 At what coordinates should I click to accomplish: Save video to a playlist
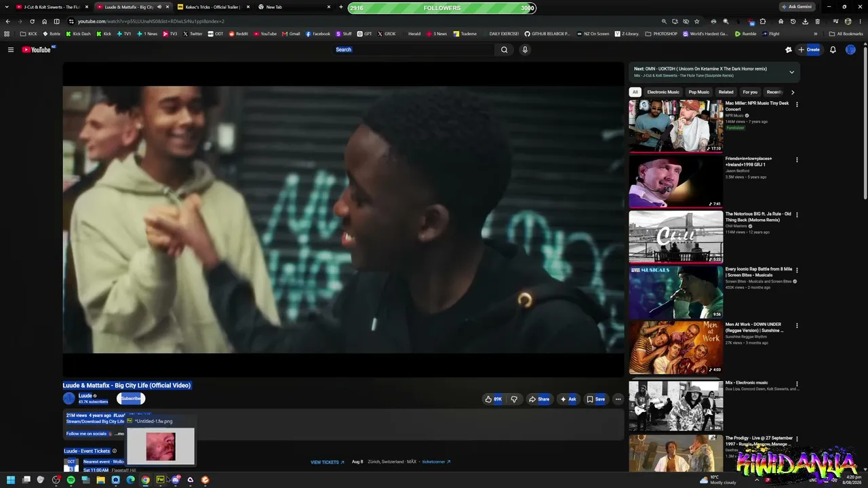click(x=596, y=399)
